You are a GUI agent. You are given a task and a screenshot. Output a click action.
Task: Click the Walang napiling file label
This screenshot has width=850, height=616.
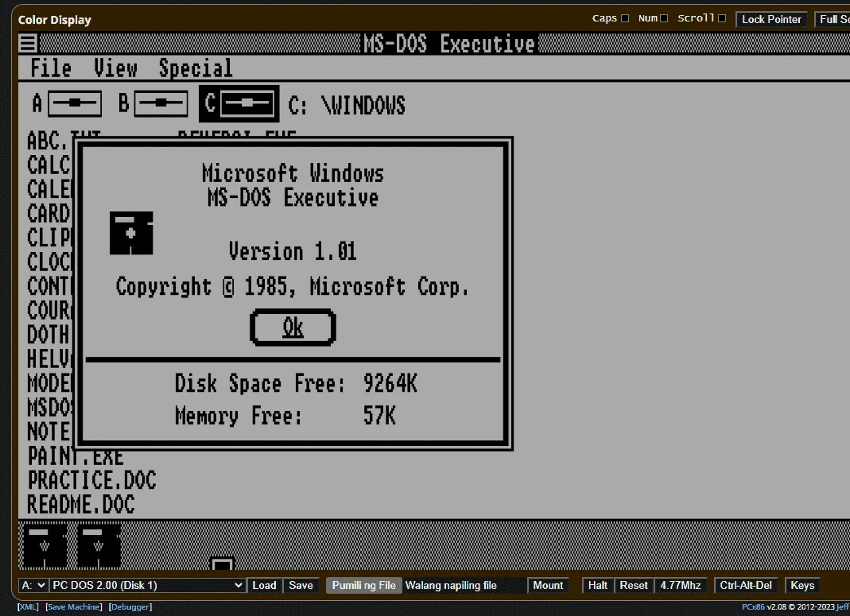451,585
